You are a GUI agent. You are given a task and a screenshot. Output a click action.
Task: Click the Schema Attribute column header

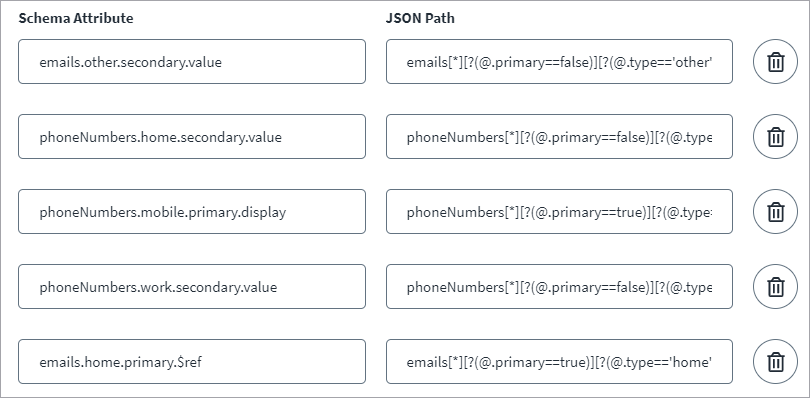[x=76, y=18]
